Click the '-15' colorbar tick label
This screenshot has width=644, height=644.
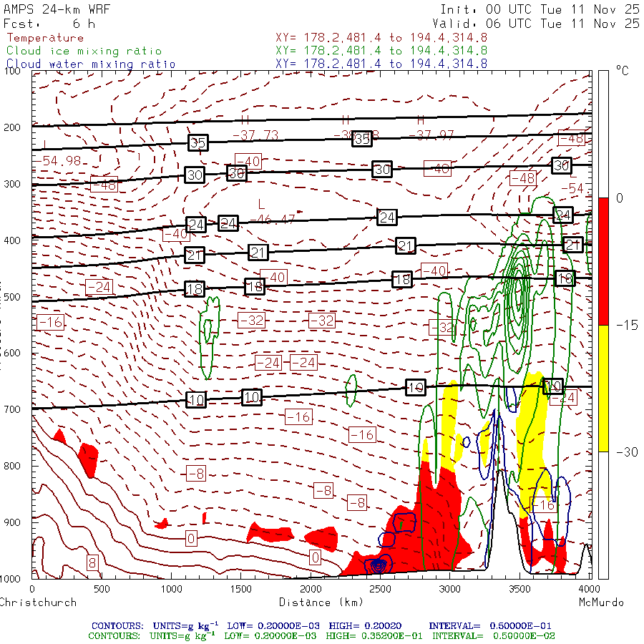point(627,326)
